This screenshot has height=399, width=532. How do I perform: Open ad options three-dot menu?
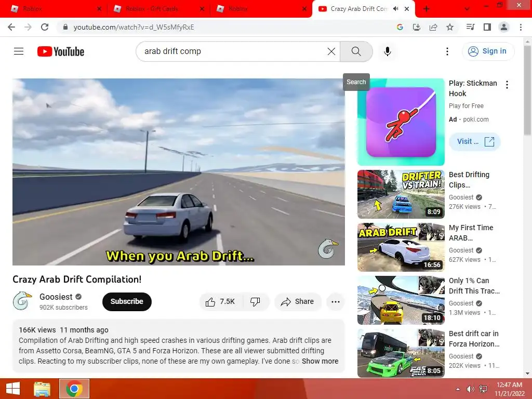coord(507,85)
